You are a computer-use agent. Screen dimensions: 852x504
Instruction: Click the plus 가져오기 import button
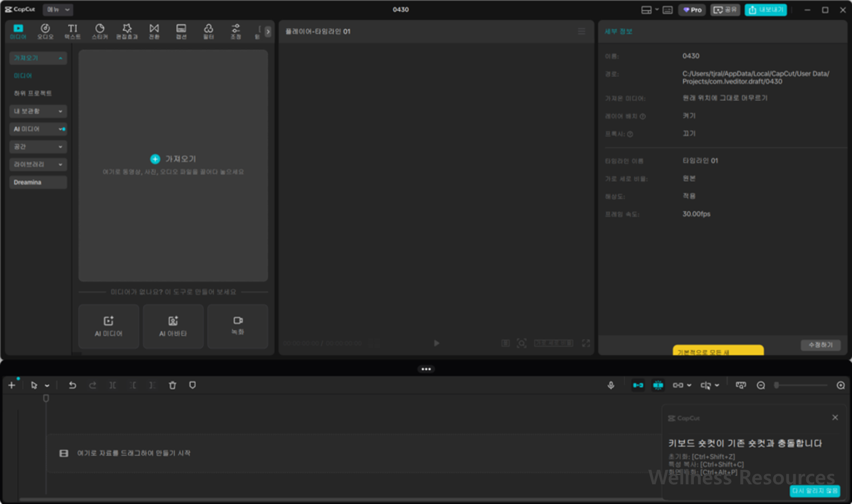click(173, 159)
